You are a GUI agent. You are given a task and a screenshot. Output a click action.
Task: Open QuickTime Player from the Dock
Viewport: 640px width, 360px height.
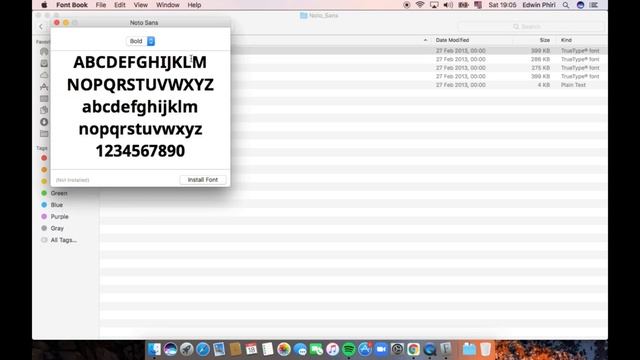pos(429,349)
